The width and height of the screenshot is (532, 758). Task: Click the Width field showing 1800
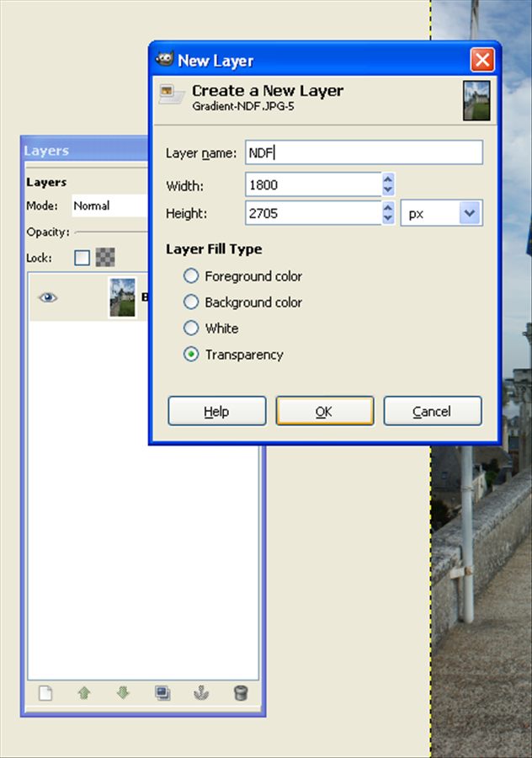click(314, 184)
